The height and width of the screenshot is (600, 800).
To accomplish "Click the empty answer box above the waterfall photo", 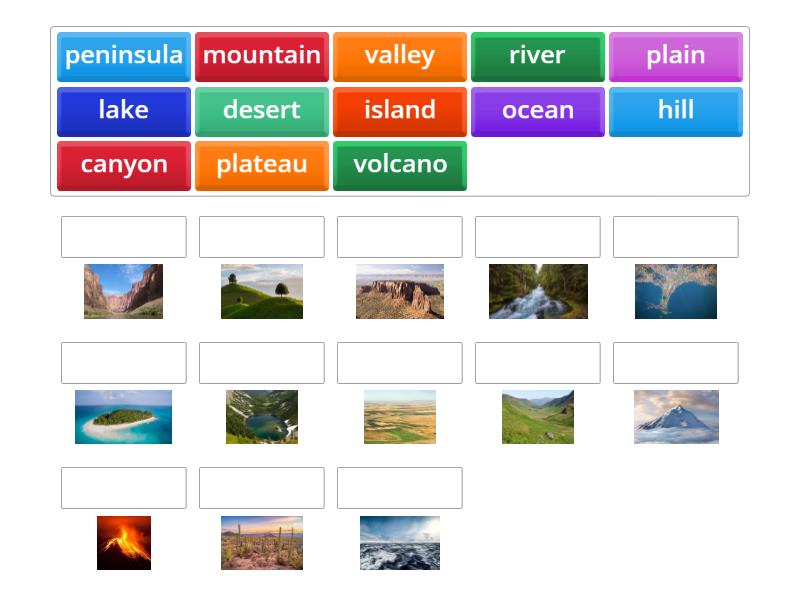I will (x=537, y=237).
